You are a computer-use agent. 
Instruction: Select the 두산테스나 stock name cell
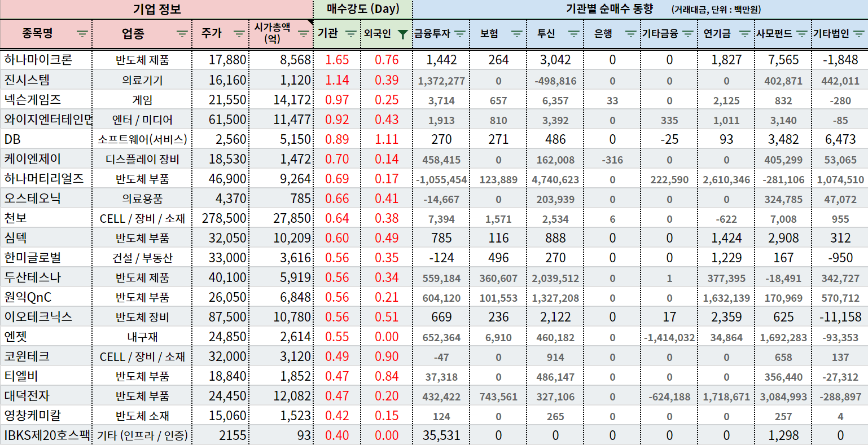(46, 277)
